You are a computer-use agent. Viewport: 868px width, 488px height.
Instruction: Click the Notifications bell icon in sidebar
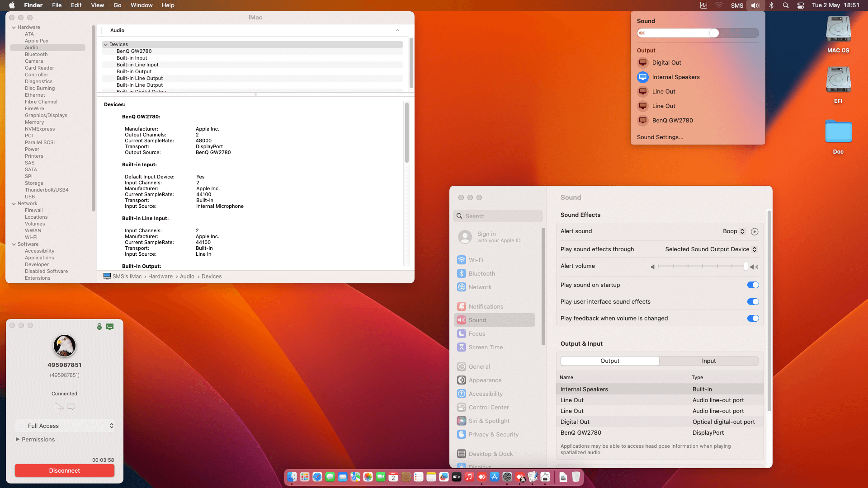click(462, 306)
